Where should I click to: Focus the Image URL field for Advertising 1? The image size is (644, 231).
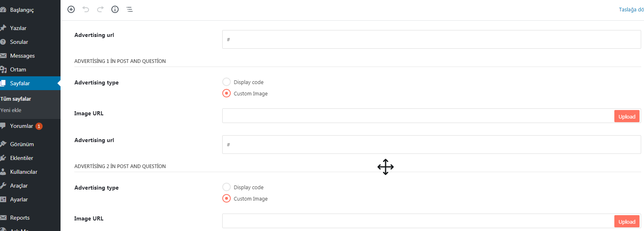(418, 116)
